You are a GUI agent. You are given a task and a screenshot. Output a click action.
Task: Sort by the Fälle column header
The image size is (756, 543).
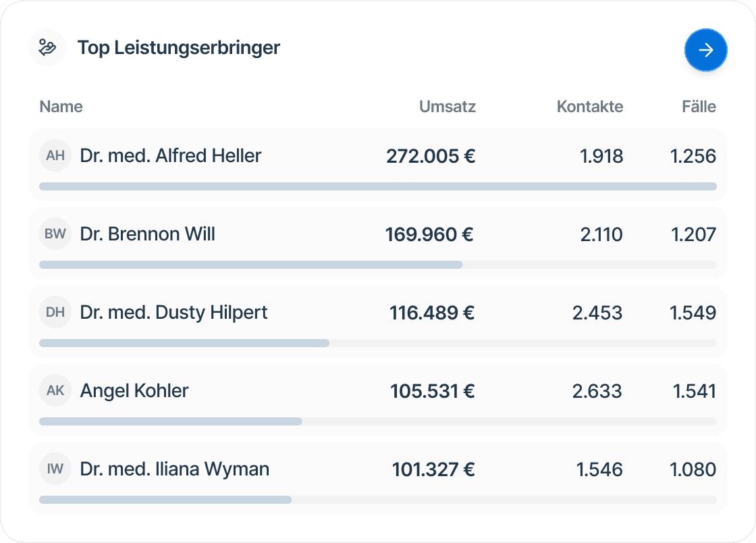coord(699,107)
